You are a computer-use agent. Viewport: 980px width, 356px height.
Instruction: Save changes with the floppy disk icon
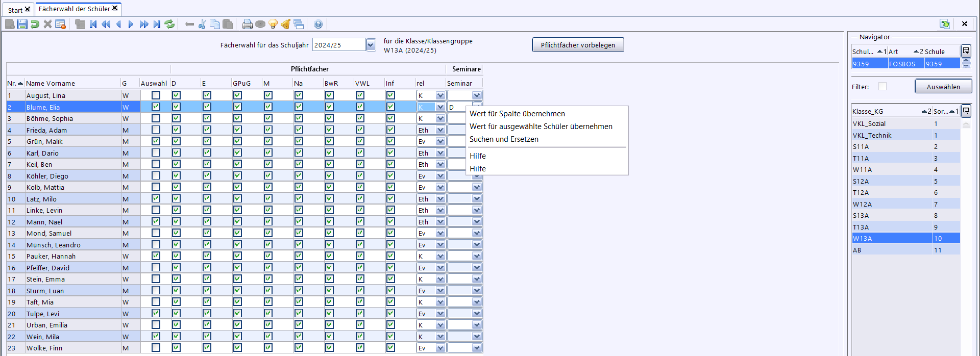(x=22, y=24)
